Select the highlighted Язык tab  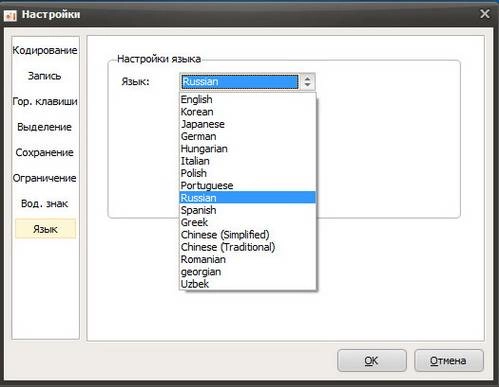[45, 229]
